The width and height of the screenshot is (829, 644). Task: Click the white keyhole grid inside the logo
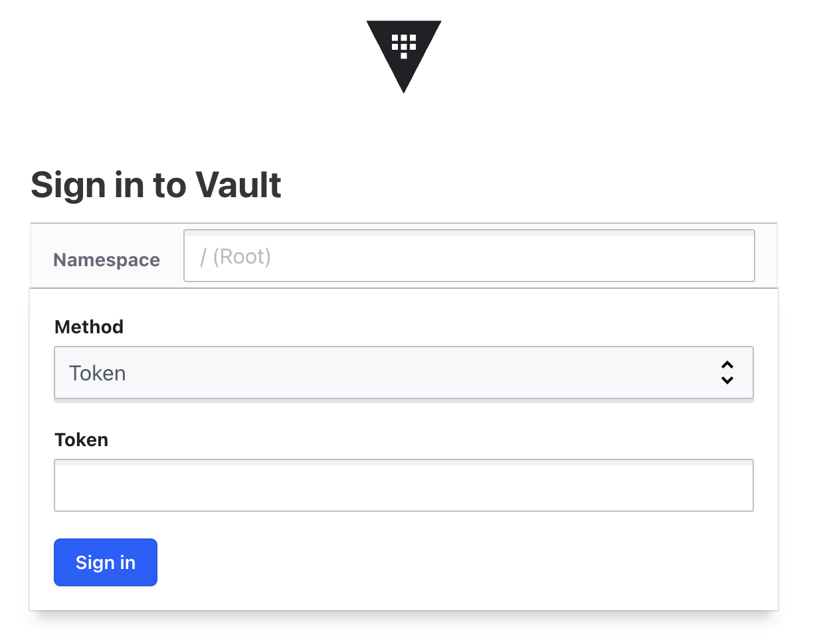403,46
